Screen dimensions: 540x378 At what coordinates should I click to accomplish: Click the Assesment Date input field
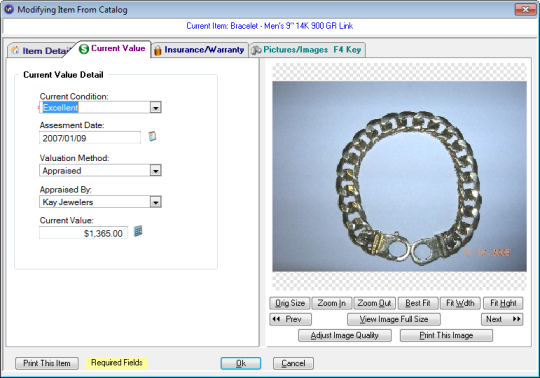(90, 138)
